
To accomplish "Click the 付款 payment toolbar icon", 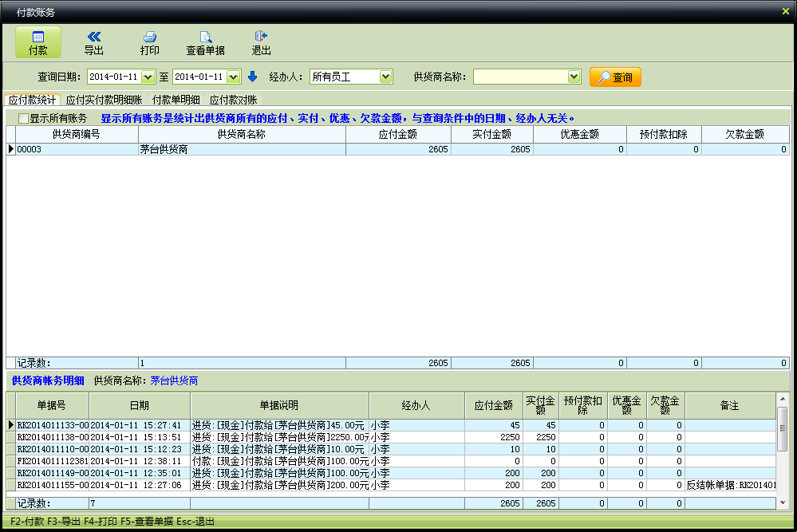I will (x=37, y=37).
